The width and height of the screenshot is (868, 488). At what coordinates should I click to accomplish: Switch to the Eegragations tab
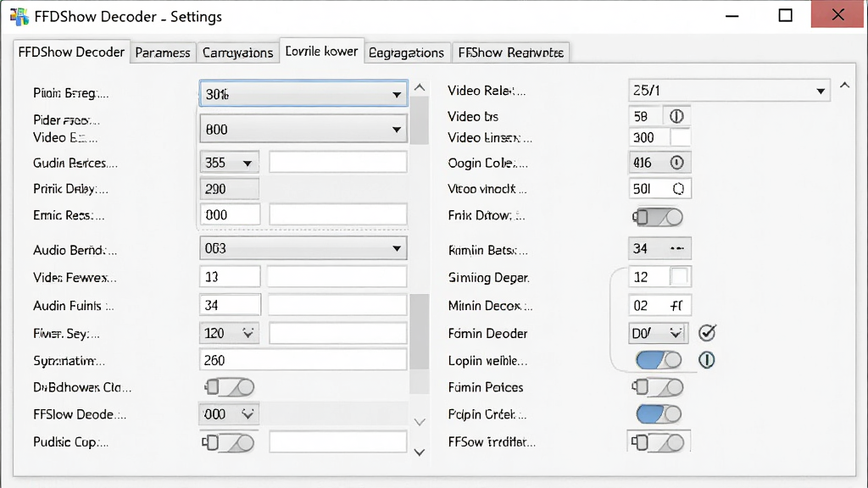[x=406, y=53]
